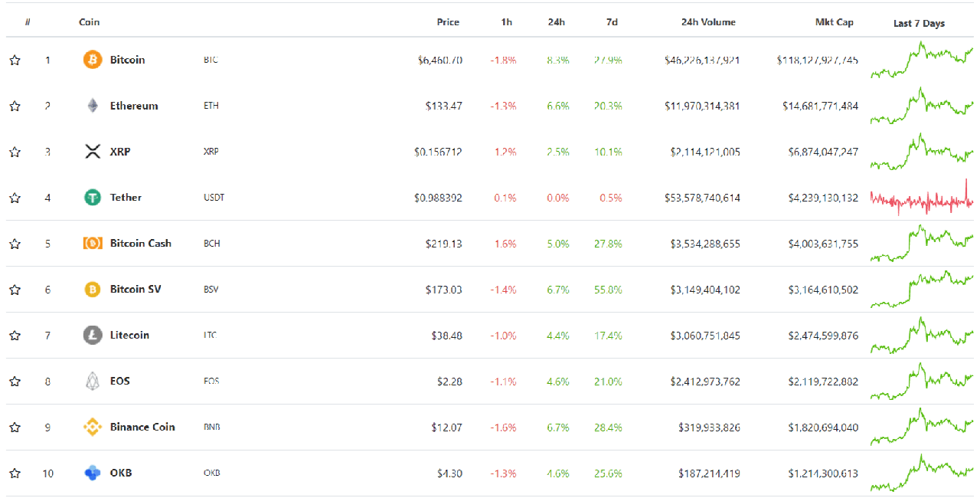Open the Bitcoin Cash coin link
980x498 pixels.
coord(141,244)
